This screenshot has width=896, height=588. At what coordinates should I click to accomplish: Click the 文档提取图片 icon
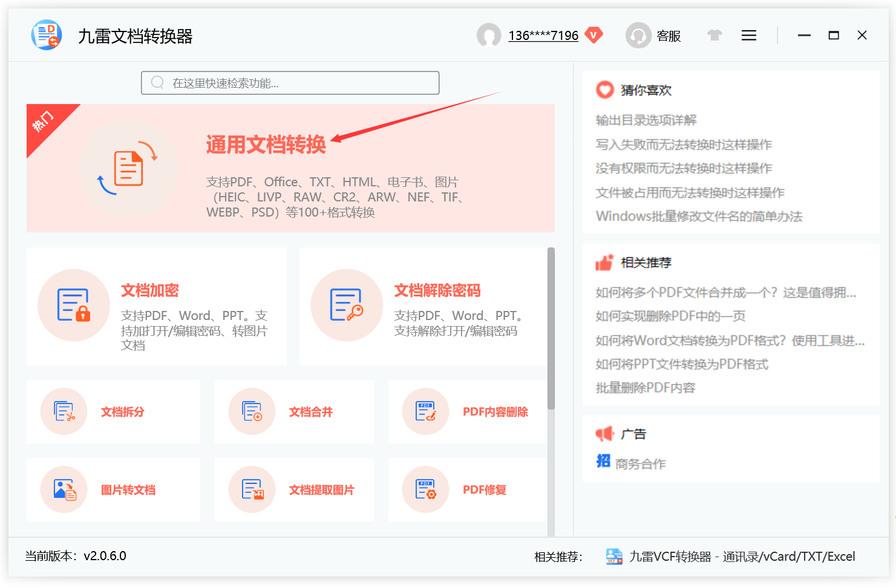pos(252,489)
